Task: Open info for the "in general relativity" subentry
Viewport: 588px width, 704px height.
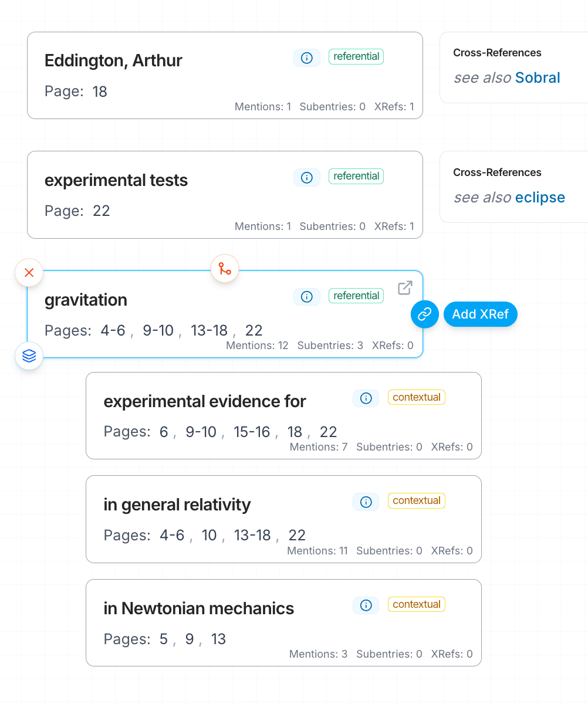Action: pos(366,502)
